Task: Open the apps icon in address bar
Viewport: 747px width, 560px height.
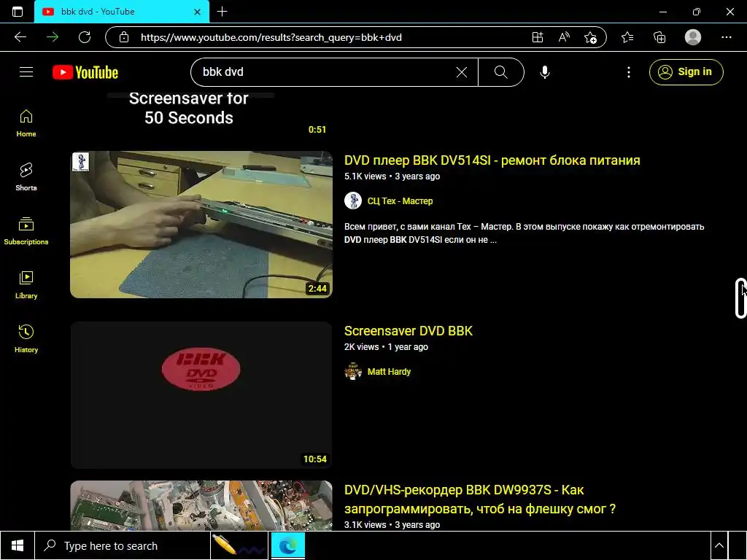Action: 538,37
